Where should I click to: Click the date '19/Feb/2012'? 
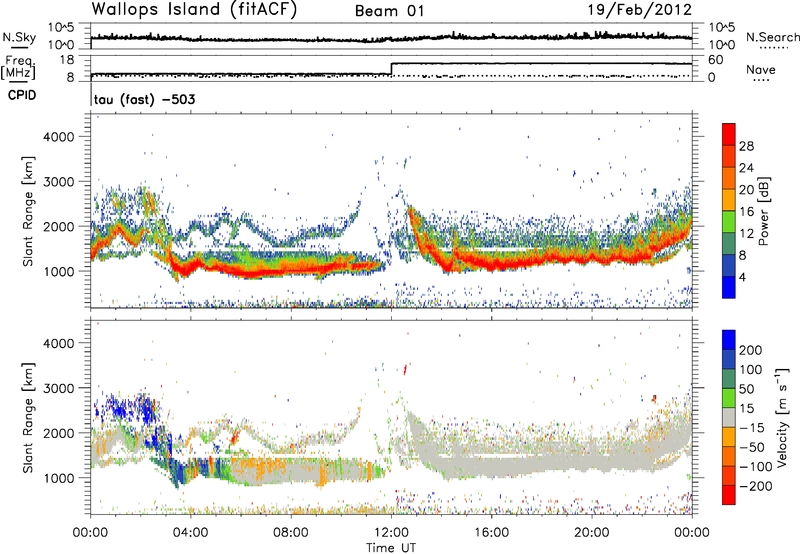click(640, 10)
